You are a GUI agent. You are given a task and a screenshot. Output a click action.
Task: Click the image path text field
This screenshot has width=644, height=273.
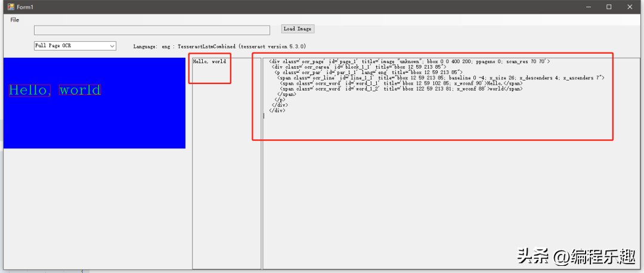click(x=151, y=30)
